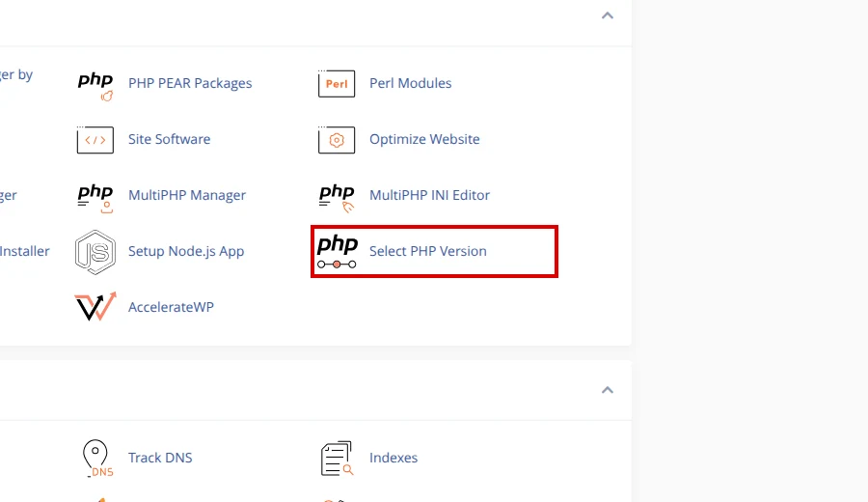The image size is (868, 502).
Task: Open the MultiPHP Manager link
Action: click(187, 195)
